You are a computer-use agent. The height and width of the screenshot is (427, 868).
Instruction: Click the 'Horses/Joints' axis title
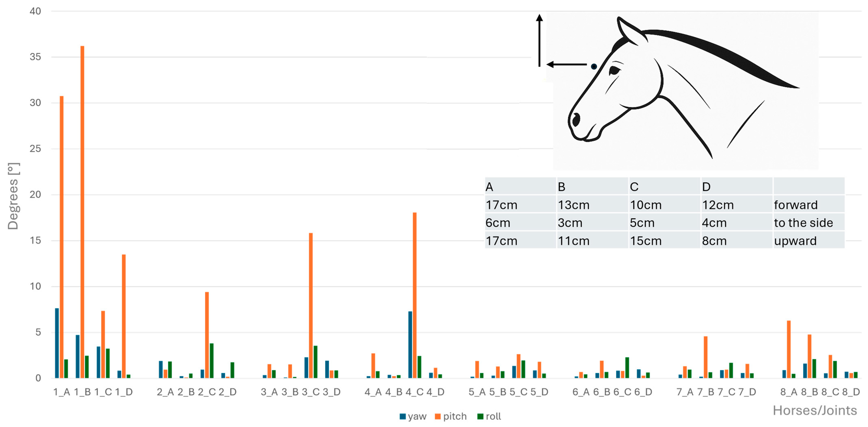tap(815, 410)
